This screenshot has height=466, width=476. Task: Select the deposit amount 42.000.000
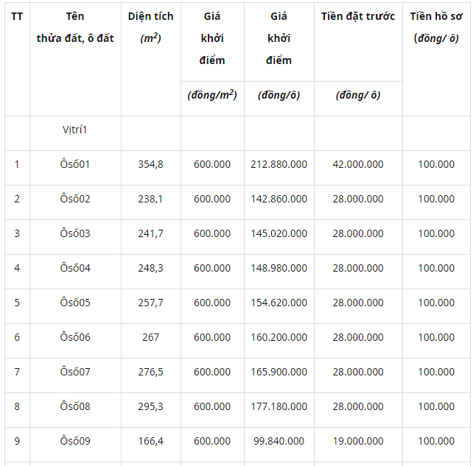pyautogui.click(x=358, y=164)
